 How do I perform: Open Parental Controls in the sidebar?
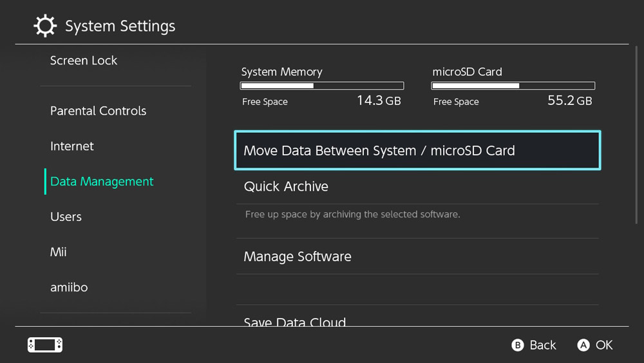98,111
